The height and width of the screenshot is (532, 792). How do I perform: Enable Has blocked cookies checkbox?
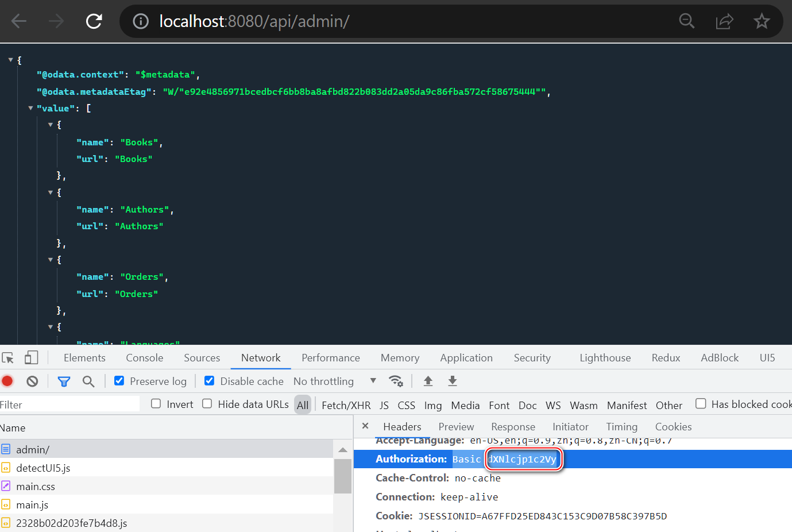point(701,404)
